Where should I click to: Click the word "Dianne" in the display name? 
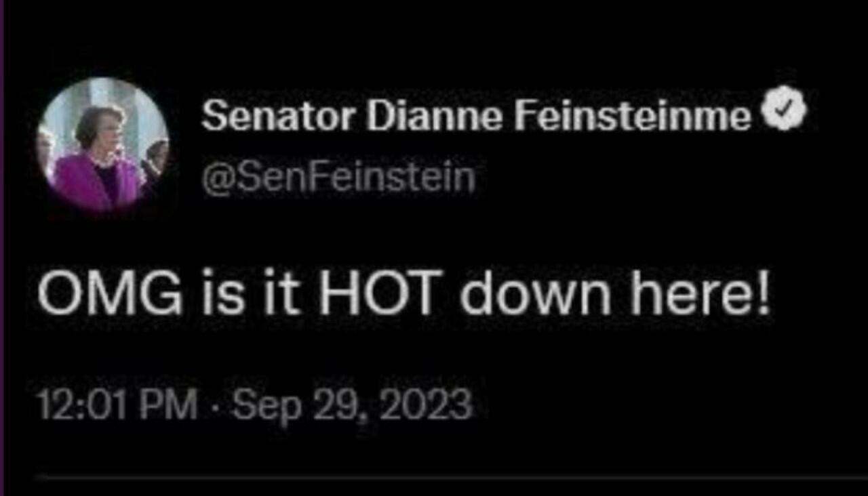[434, 117]
